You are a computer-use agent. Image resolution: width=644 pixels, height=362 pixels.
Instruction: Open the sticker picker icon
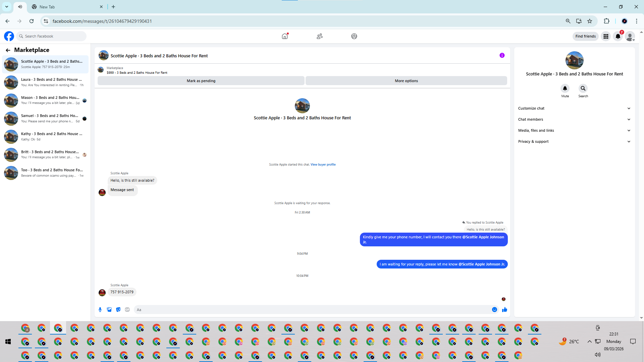click(x=118, y=310)
